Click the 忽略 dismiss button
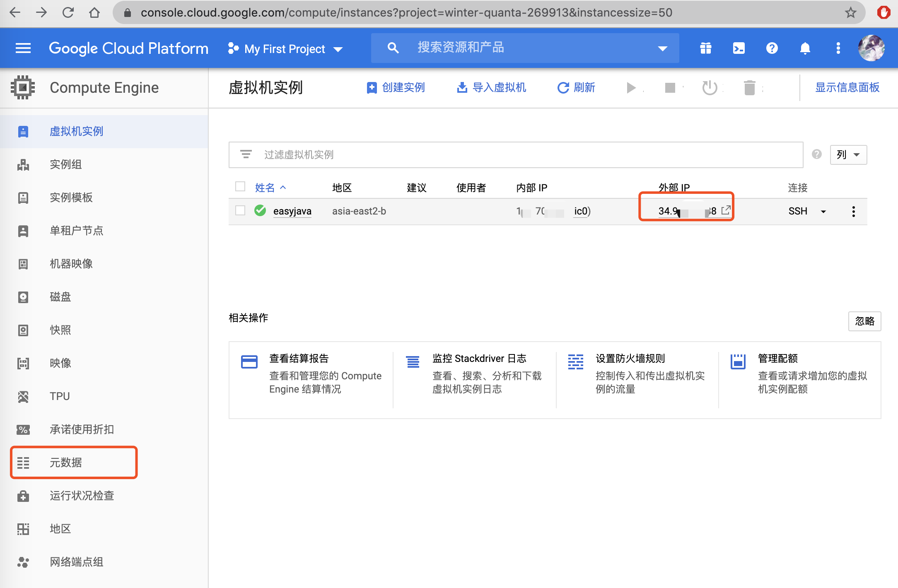The height and width of the screenshot is (588, 898). click(865, 321)
